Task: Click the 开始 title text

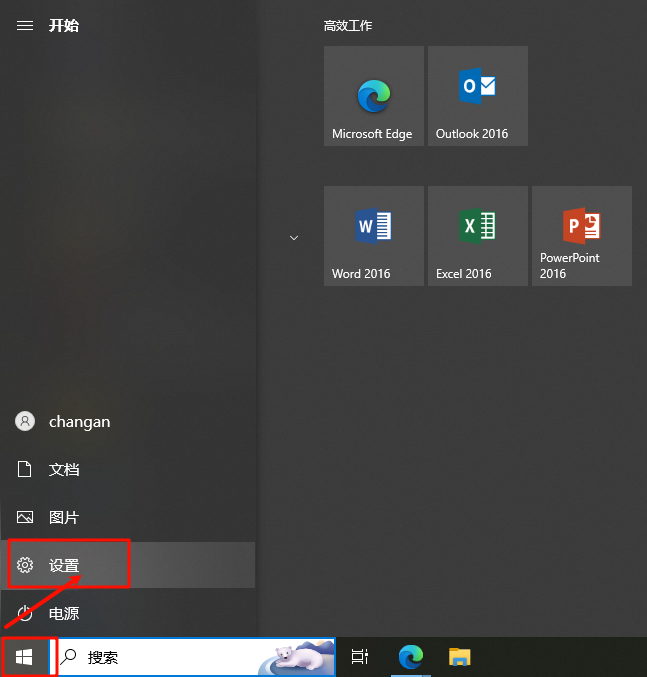Action: [x=64, y=26]
